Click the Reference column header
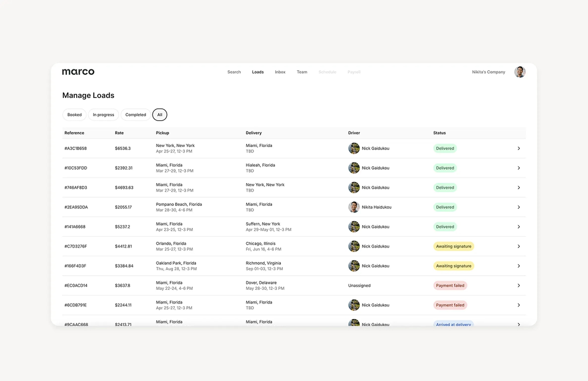 pyautogui.click(x=74, y=133)
